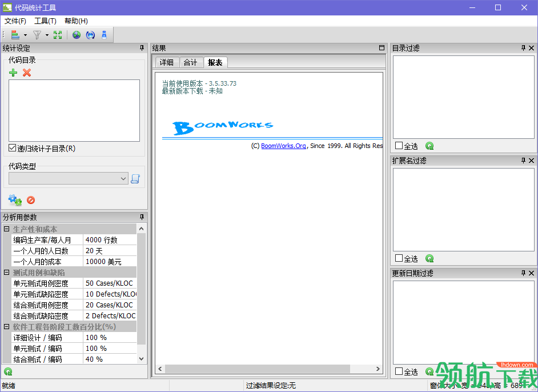
Task: Select the 单元测试缺陷密度 row label
Action: pyautogui.click(x=47, y=294)
